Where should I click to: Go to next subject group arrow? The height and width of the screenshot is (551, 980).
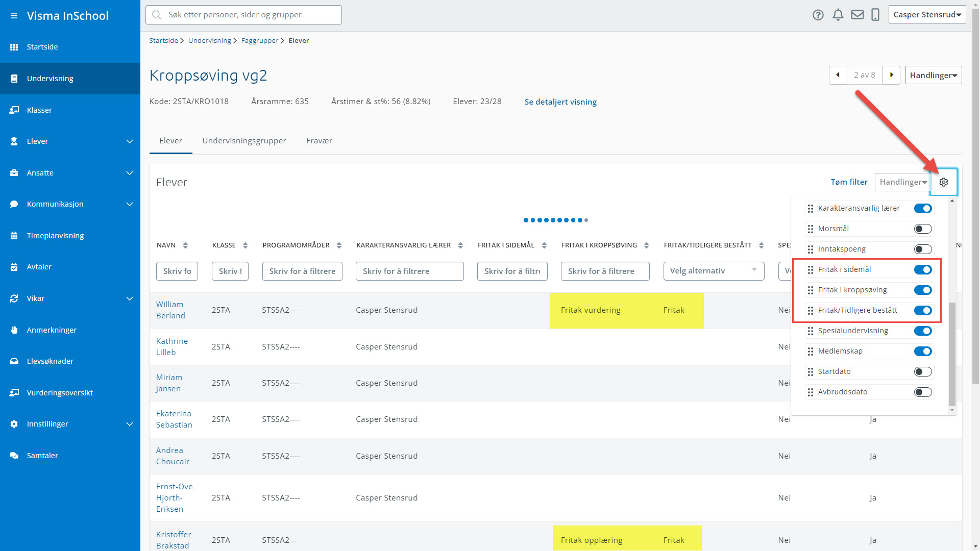tap(891, 75)
